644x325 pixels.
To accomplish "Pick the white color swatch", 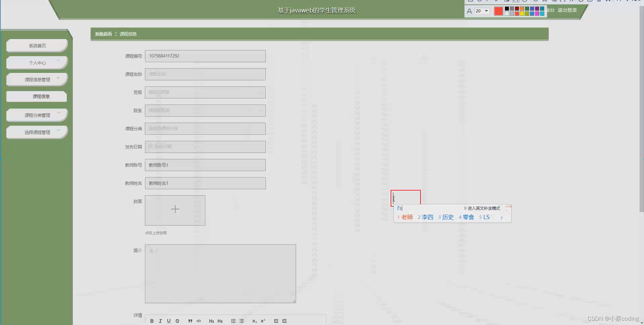I will click(x=507, y=14).
